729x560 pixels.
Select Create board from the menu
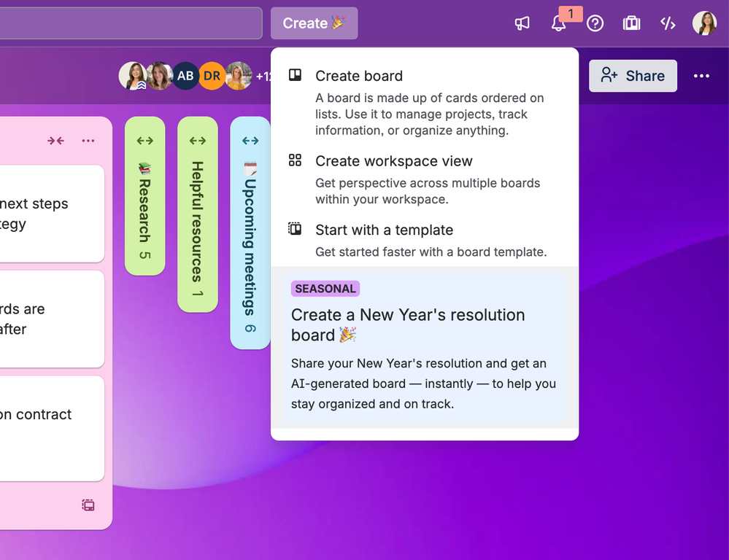coord(425,103)
